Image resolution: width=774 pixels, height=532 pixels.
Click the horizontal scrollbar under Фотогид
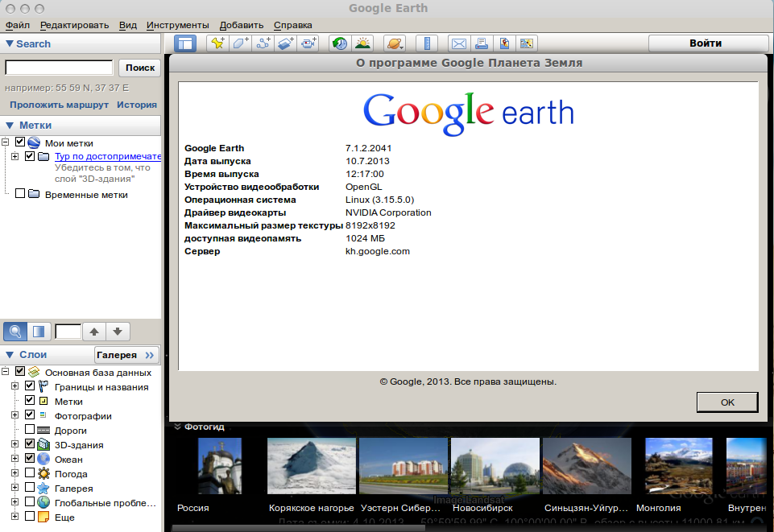point(299,528)
